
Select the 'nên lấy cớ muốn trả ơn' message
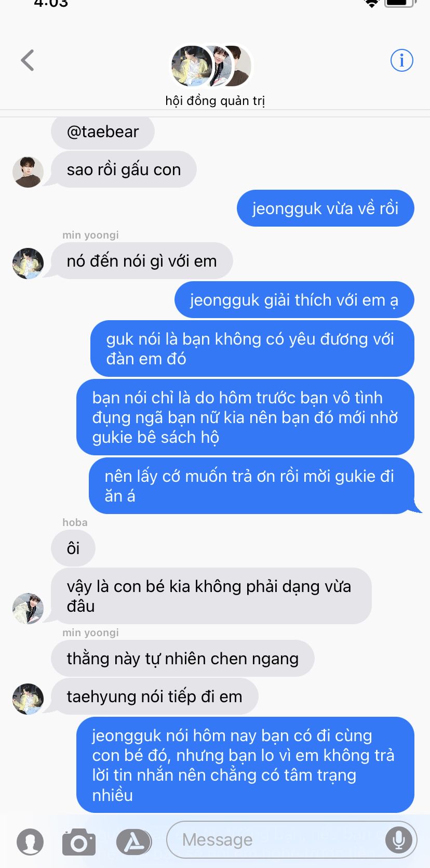tap(252, 486)
